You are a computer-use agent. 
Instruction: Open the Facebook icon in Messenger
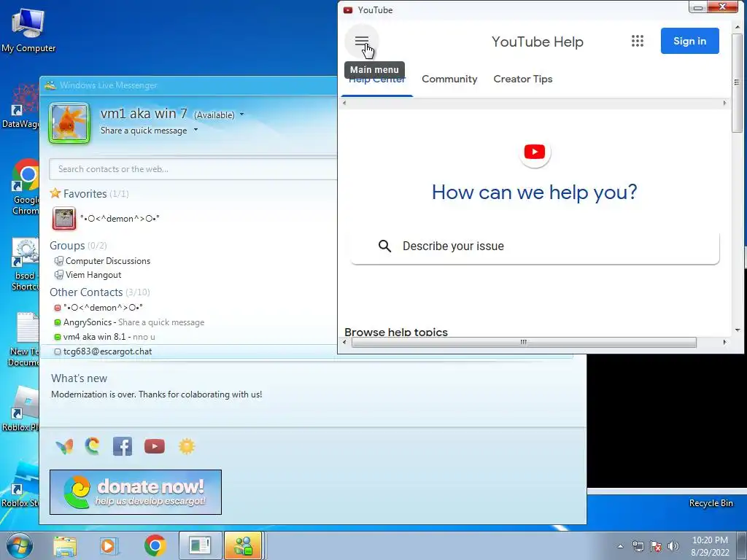pos(123,446)
